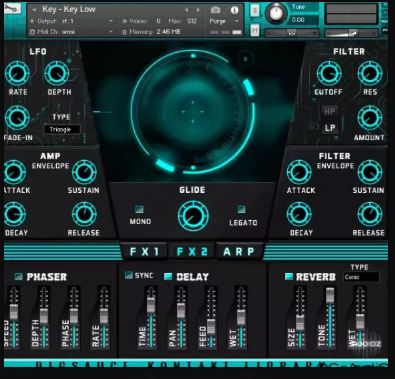
Task: Select the previous preset arrow
Action: click(187, 10)
